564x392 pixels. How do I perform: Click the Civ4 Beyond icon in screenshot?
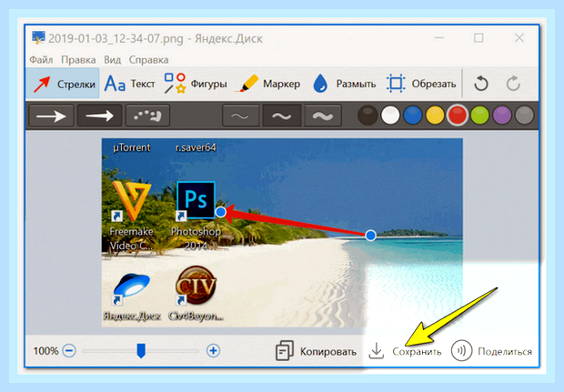pos(196,285)
